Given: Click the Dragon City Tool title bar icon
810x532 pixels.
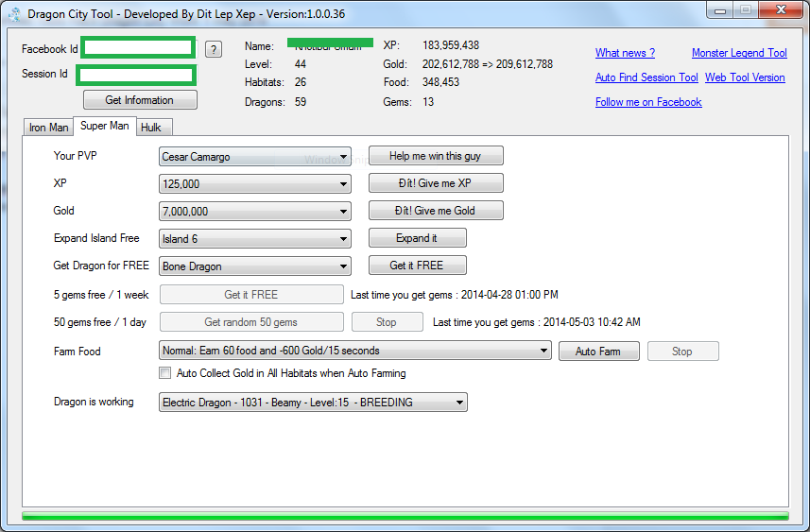Looking at the screenshot, I should pyautogui.click(x=15, y=14).
